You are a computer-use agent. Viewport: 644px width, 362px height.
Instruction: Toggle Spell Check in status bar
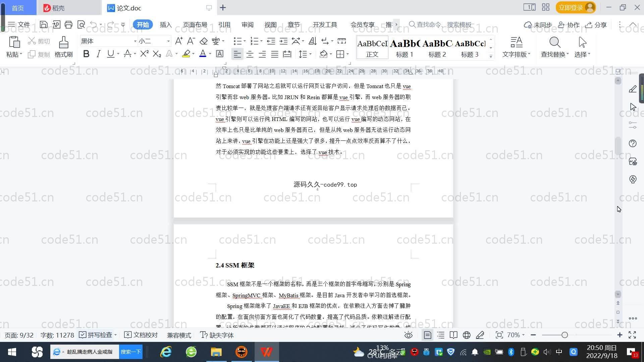pos(96,335)
